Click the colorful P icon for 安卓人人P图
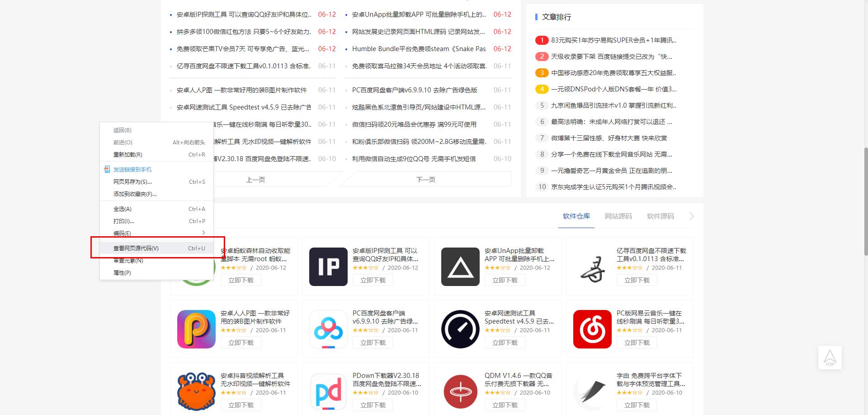The image size is (868, 415). tap(196, 329)
